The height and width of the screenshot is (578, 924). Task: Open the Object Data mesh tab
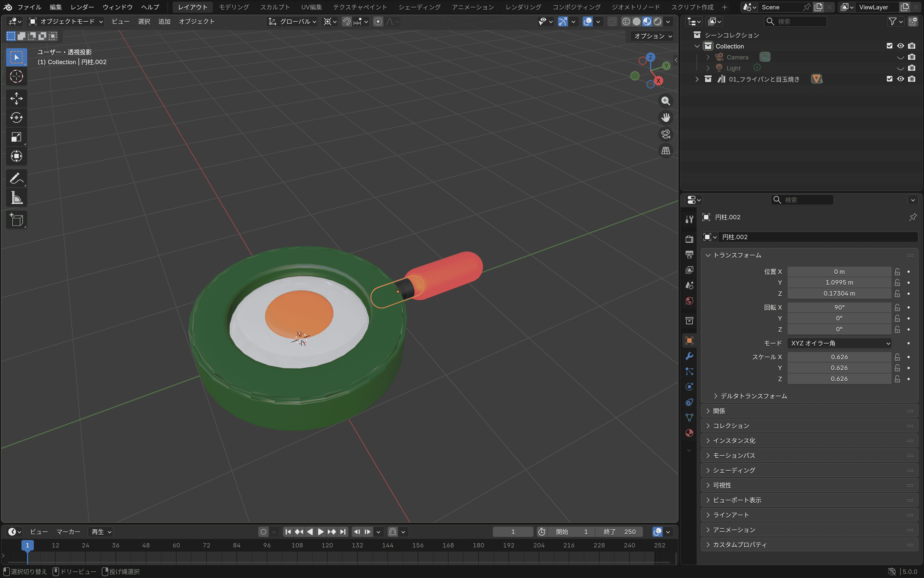click(x=689, y=418)
